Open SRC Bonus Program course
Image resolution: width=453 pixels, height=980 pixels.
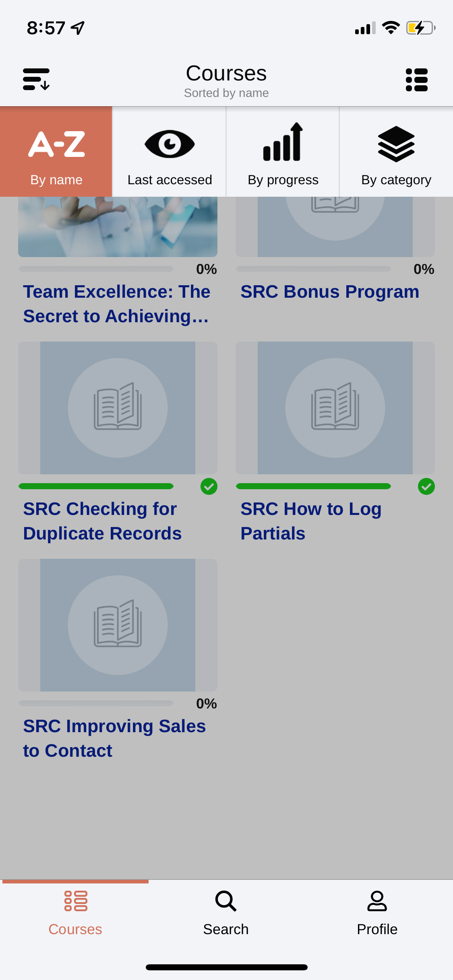330,292
